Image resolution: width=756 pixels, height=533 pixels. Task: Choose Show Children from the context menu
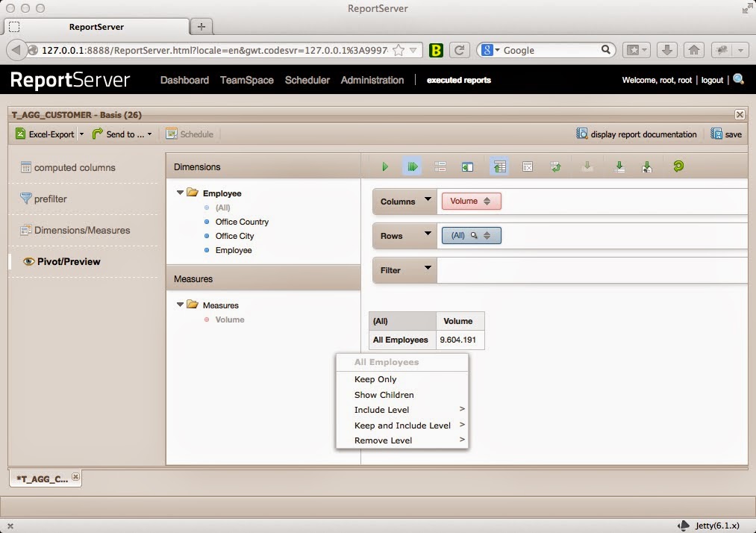point(402,395)
